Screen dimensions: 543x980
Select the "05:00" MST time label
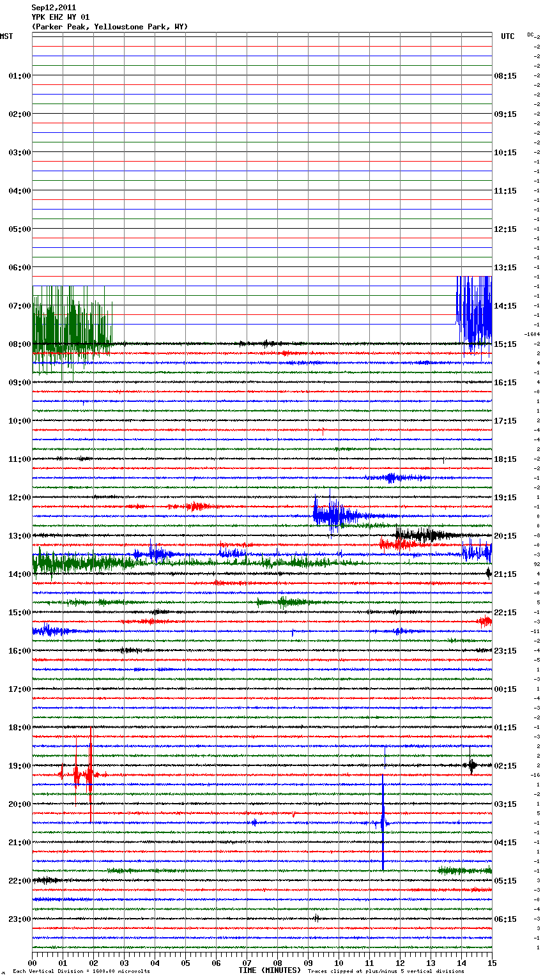tap(20, 229)
